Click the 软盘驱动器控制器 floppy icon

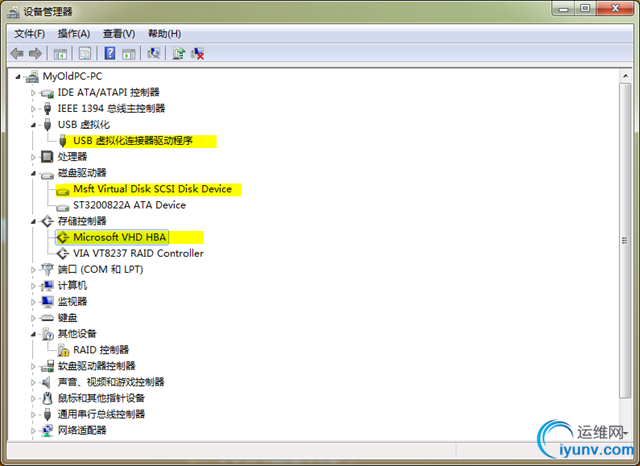[x=47, y=366]
